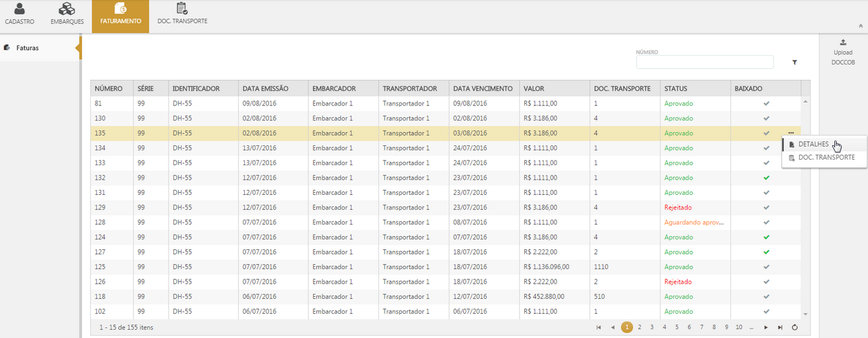The image size is (868, 338).
Task: Go to the next page of invoices
Action: (766, 328)
